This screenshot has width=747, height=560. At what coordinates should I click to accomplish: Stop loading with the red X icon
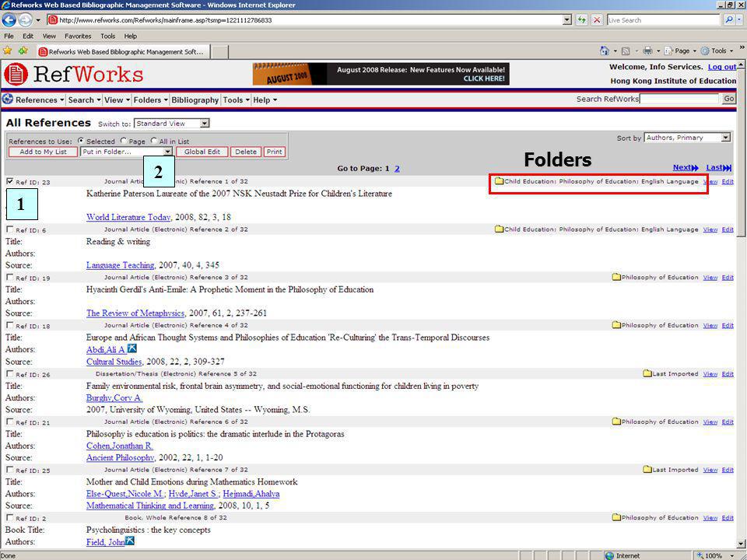coord(597,20)
